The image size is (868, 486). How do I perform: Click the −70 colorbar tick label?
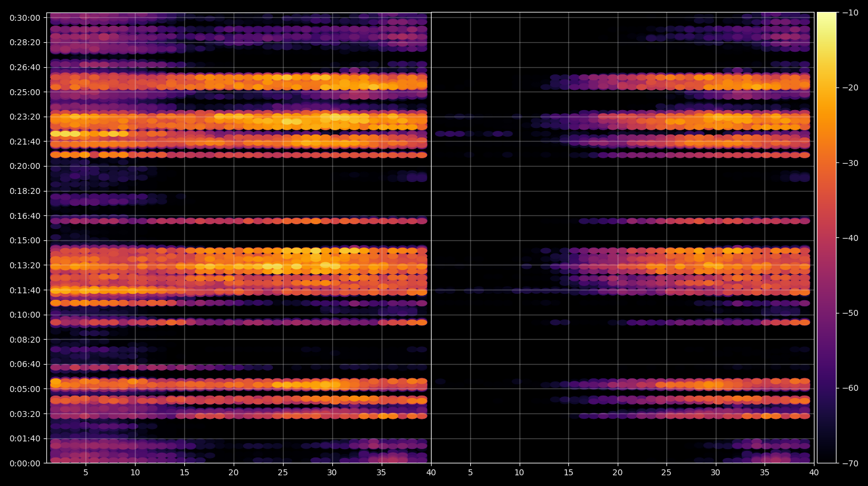click(x=850, y=463)
